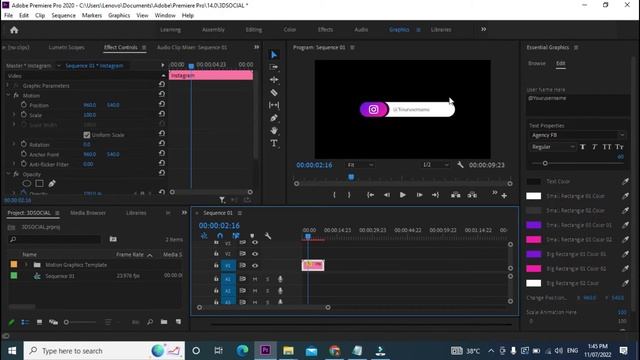The width and height of the screenshot is (640, 360).
Task: Create 4-point polygon mask under Opacity
Action: pos(39,184)
